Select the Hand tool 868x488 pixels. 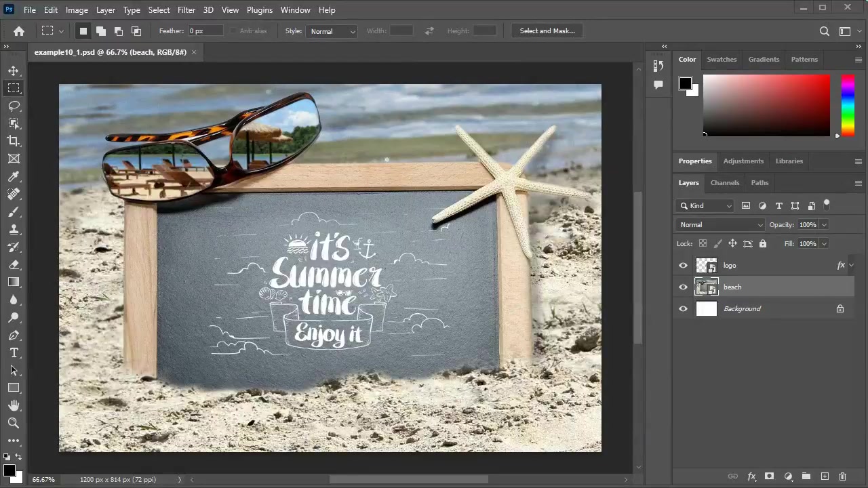(14, 405)
